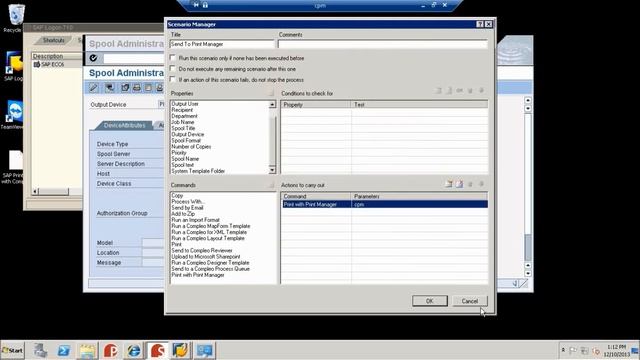The height and width of the screenshot is (360, 640).
Task: Click the small button beside the Commands label
Action: (271, 185)
